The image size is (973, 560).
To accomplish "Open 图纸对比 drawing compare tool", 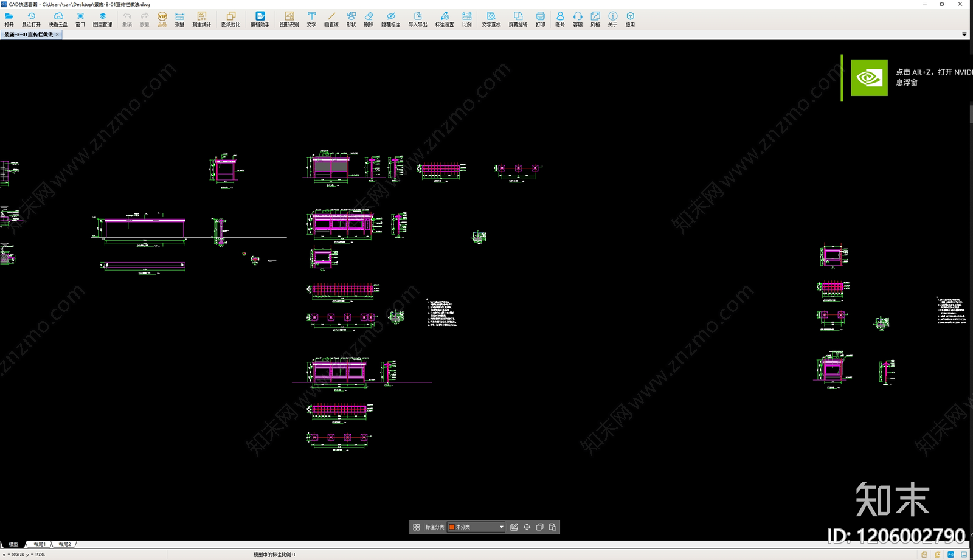I will coord(230,19).
